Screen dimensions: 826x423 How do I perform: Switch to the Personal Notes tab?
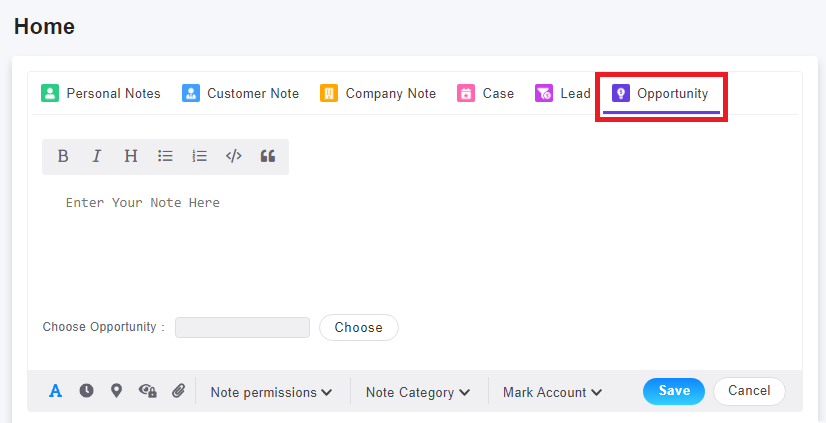(x=101, y=94)
